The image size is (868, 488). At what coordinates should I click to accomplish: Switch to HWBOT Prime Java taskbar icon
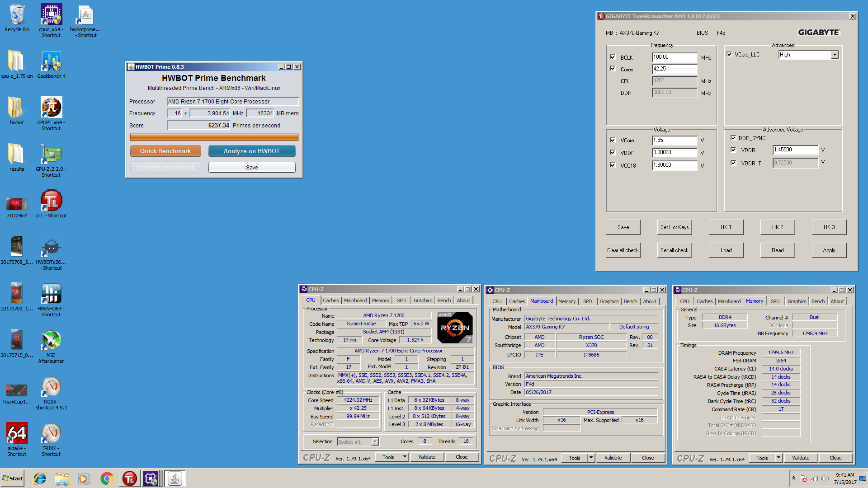(175, 479)
